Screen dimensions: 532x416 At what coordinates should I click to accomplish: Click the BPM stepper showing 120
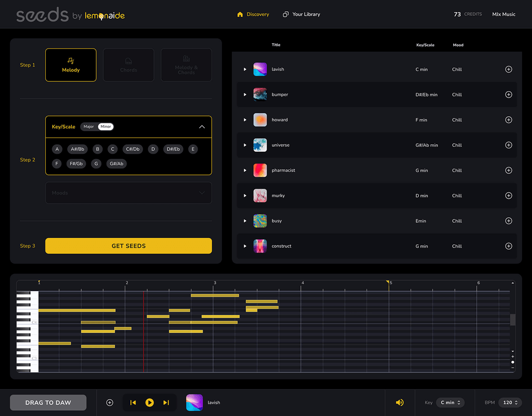(509, 402)
